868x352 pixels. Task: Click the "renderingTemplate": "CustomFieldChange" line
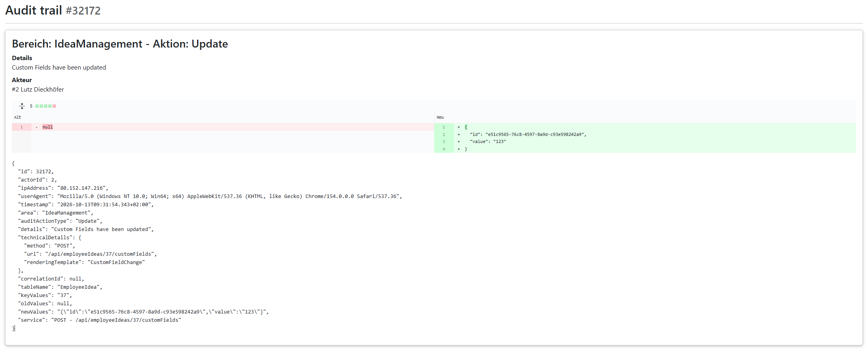(85, 262)
